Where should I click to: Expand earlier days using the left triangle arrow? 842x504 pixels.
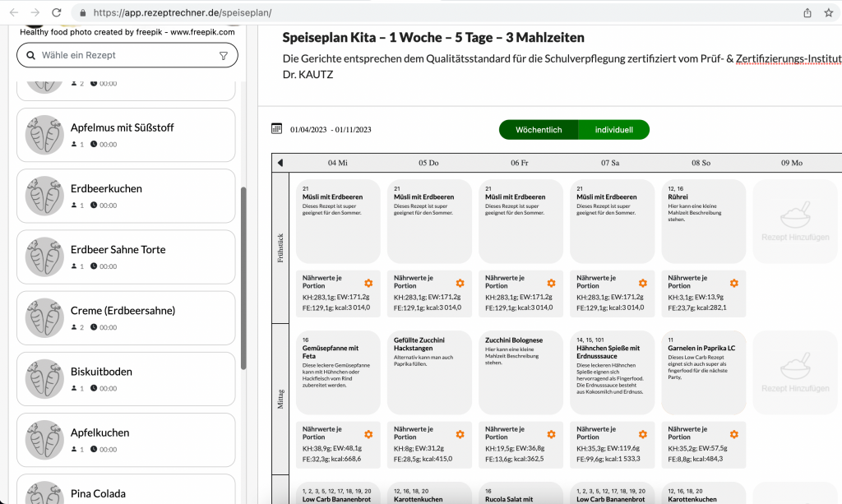[280, 162]
